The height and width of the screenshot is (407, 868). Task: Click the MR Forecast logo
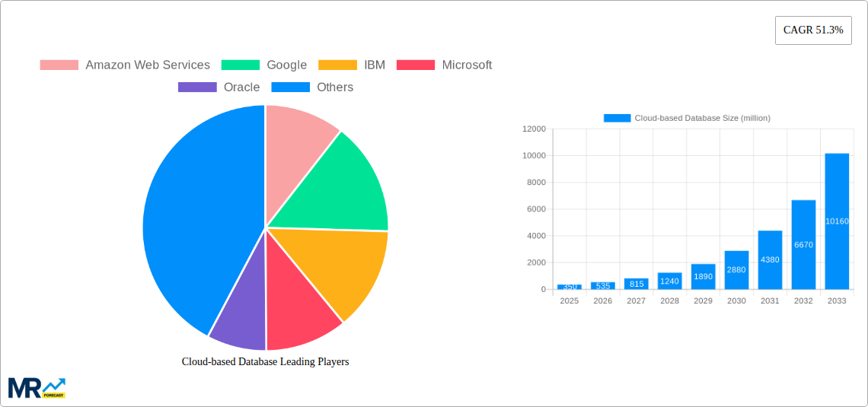click(37, 388)
